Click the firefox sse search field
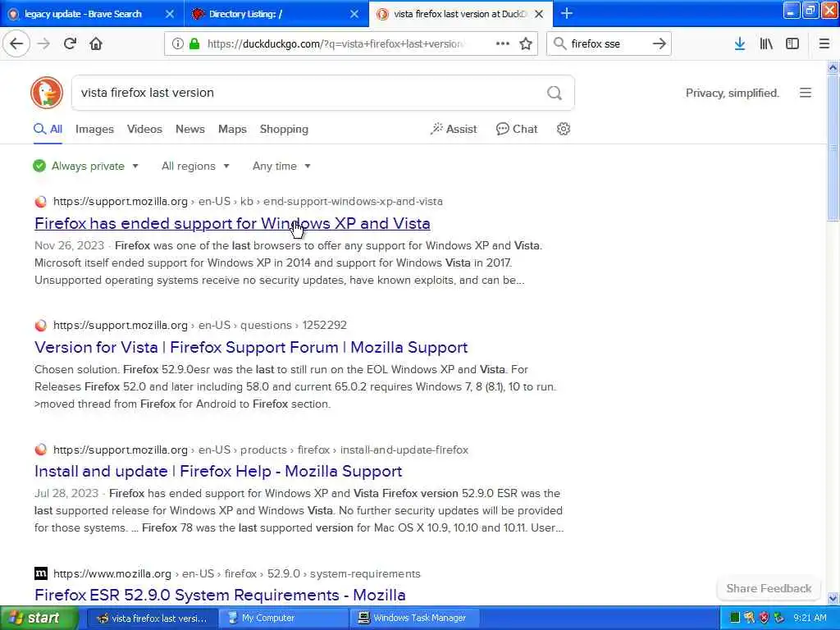Image resolution: width=840 pixels, height=630 pixels. [x=608, y=43]
